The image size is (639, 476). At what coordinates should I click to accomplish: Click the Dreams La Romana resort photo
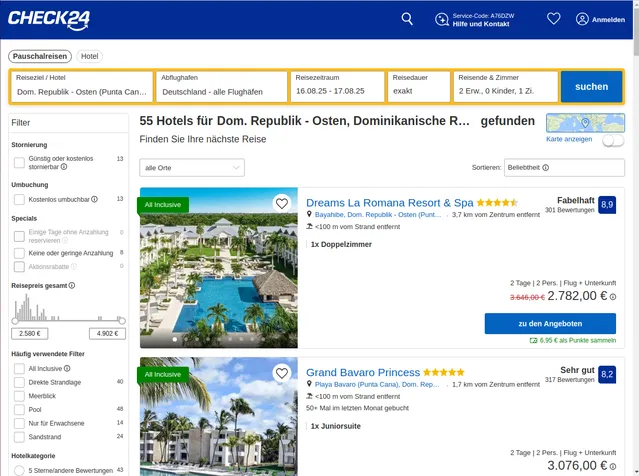coord(219,268)
